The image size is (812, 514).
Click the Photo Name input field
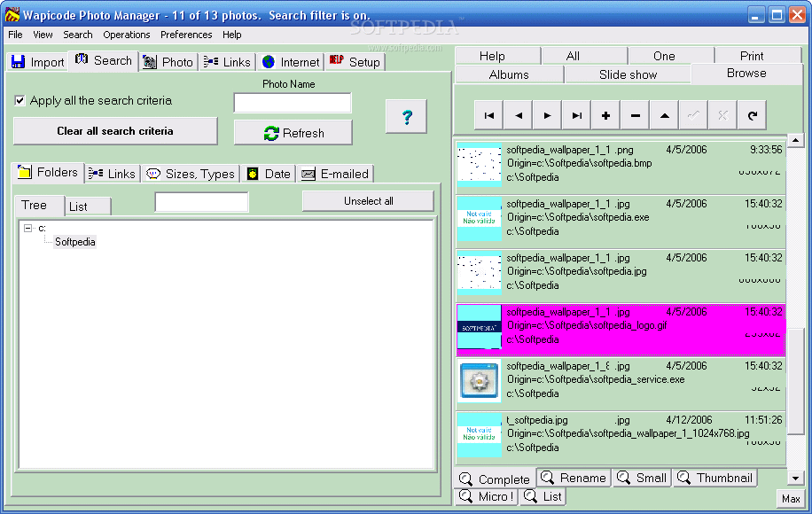click(293, 103)
